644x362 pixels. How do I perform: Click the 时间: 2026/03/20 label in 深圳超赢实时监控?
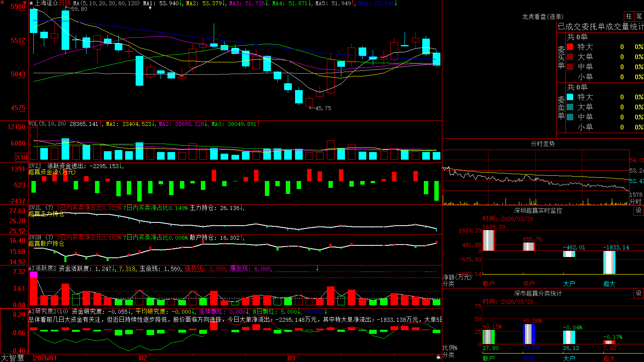[x=508, y=219]
